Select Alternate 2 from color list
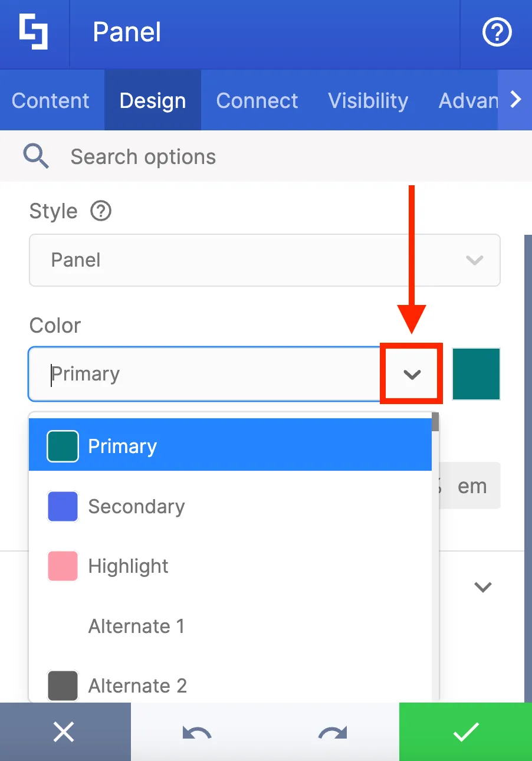The height and width of the screenshot is (761, 532). (230, 685)
